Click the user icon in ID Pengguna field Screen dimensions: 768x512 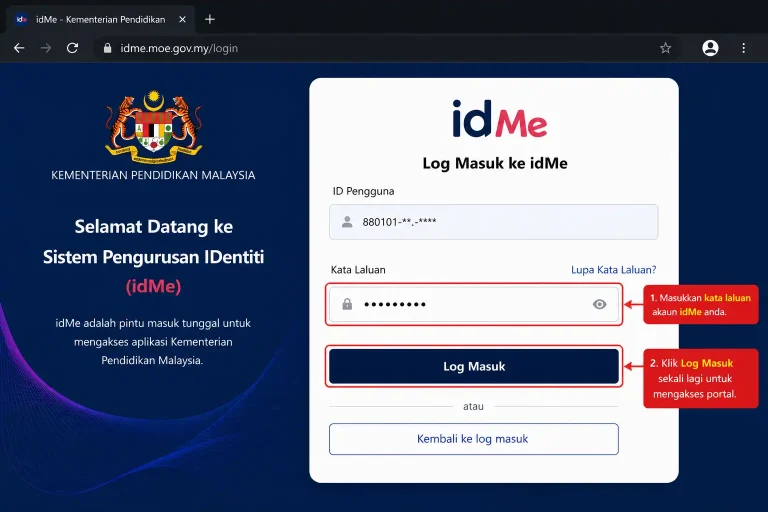pyautogui.click(x=347, y=222)
